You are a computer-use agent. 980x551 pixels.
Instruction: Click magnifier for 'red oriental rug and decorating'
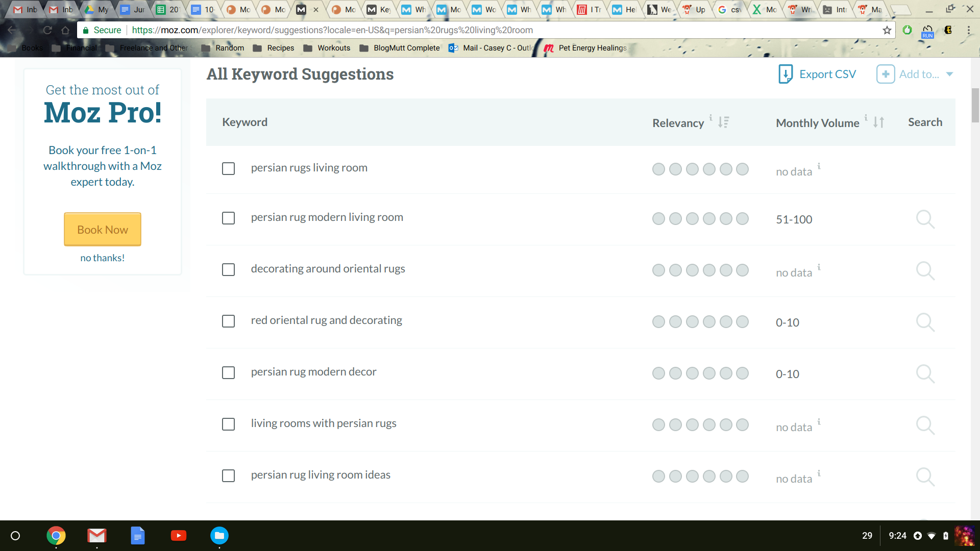[924, 322]
